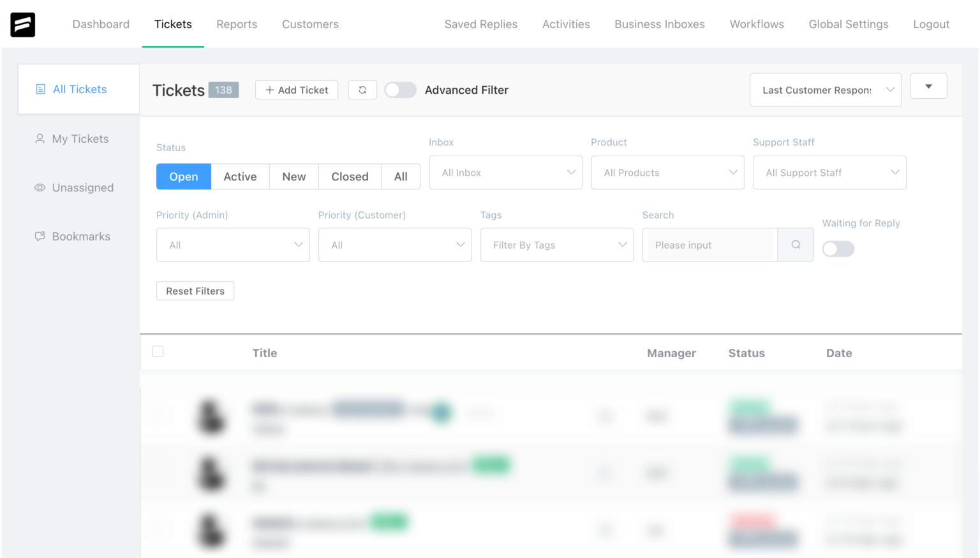The width and height of the screenshot is (980, 558).
Task: Click the refresh tickets icon
Action: pos(362,90)
